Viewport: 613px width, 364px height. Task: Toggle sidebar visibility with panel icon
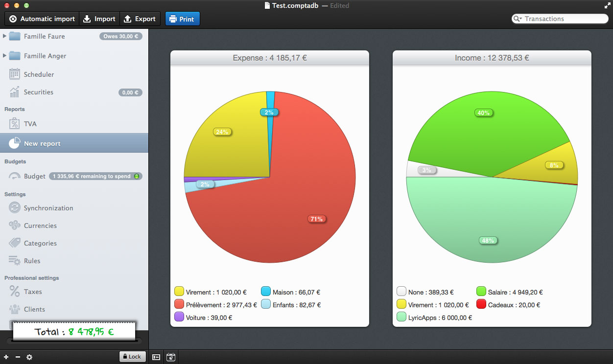156,357
